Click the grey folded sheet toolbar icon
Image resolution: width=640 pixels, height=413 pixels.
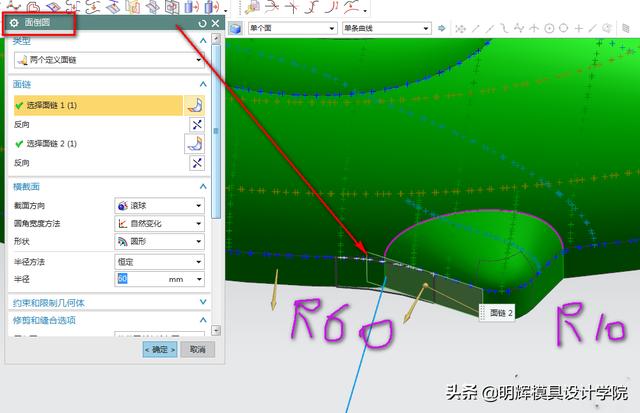[153, 6]
